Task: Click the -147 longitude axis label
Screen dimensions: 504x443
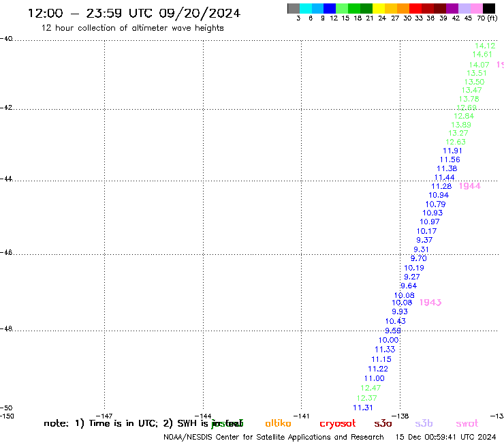Action: (x=104, y=416)
